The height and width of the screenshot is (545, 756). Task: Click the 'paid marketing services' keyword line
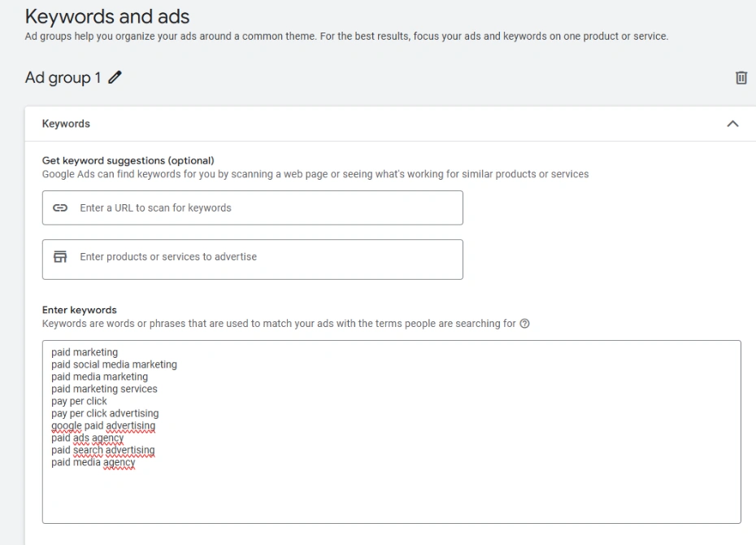point(104,389)
